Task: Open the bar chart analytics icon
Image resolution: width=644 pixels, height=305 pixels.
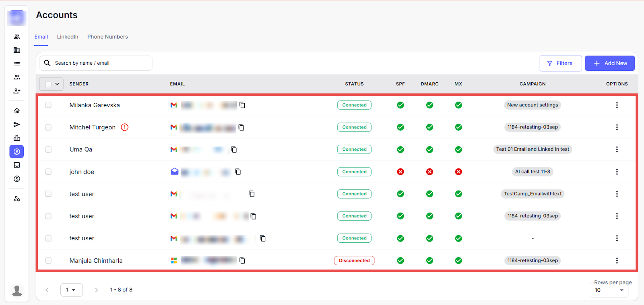Action: (17, 138)
